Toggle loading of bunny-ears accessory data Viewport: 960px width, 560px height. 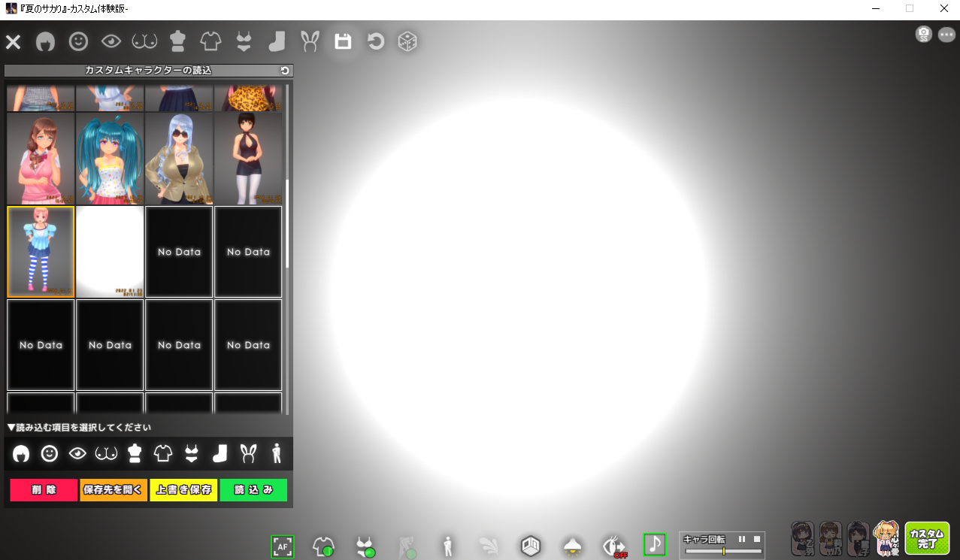(247, 453)
